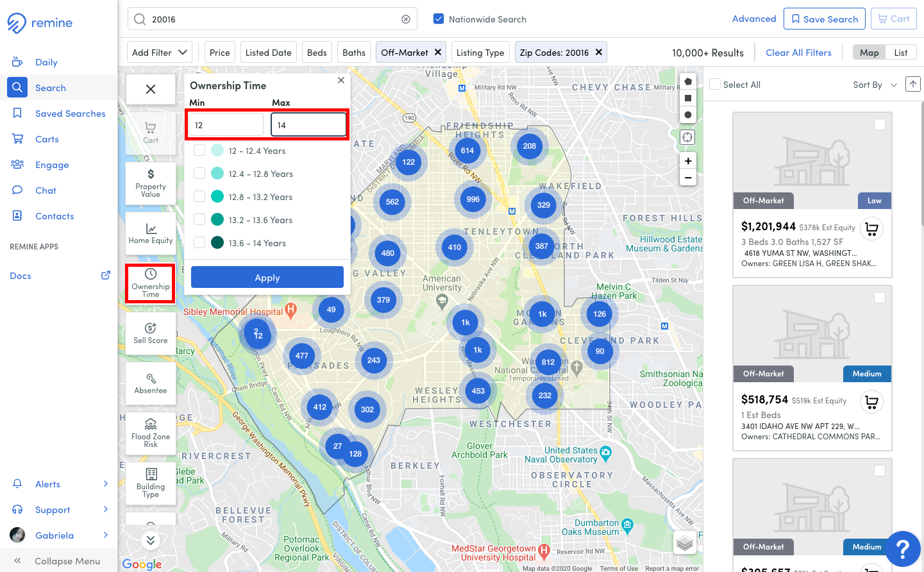Click the Search magnifier sidebar icon
Image resolution: width=924 pixels, height=572 pixels.
click(x=17, y=87)
